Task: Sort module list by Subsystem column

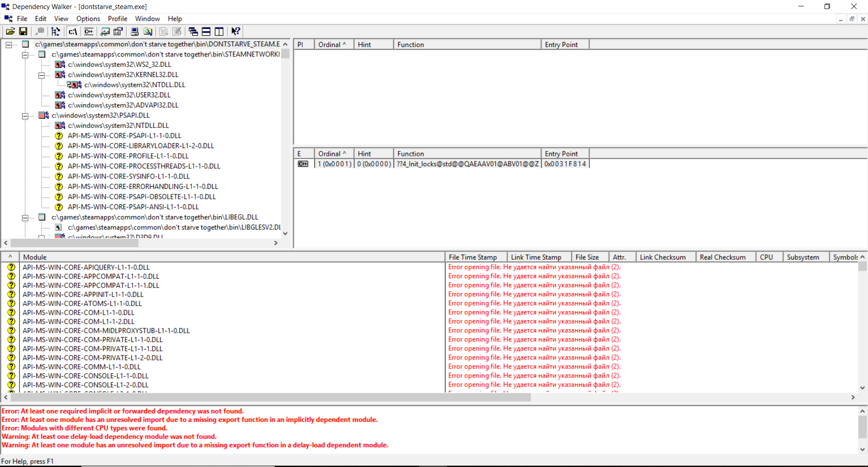Action: click(806, 257)
